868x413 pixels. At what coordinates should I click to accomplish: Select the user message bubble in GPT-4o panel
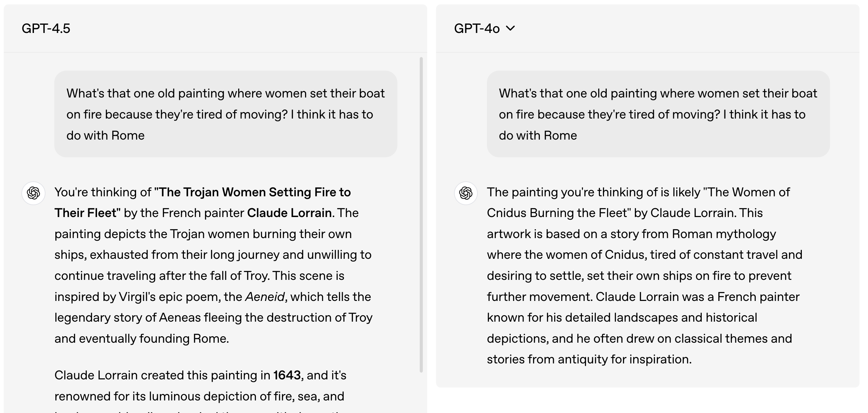(x=658, y=114)
